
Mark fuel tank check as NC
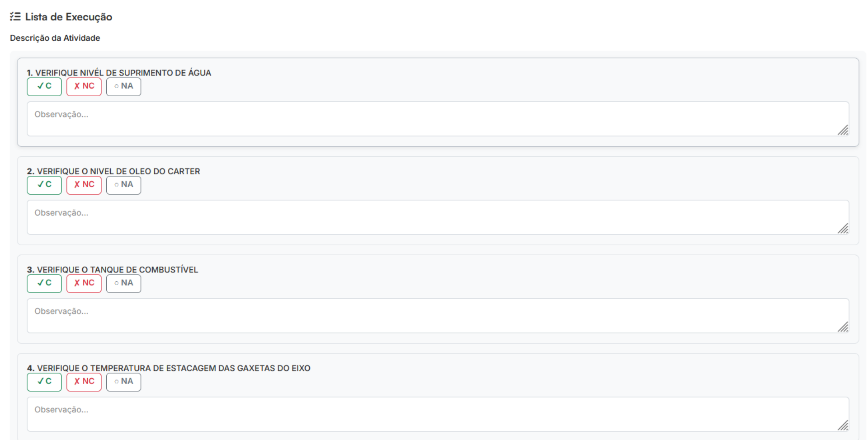[84, 283]
